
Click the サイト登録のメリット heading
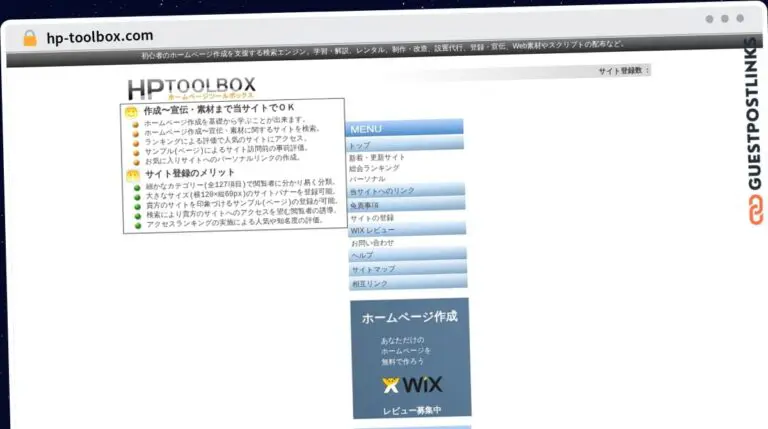[190, 173]
